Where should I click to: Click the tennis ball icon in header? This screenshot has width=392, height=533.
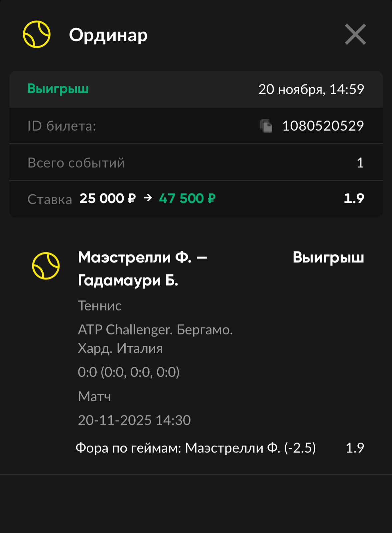37,34
